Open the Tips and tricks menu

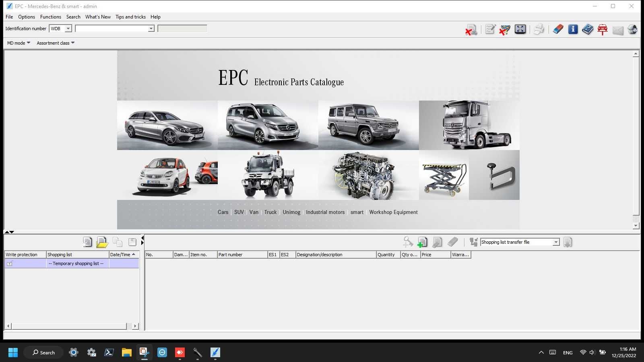coord(130,17)
